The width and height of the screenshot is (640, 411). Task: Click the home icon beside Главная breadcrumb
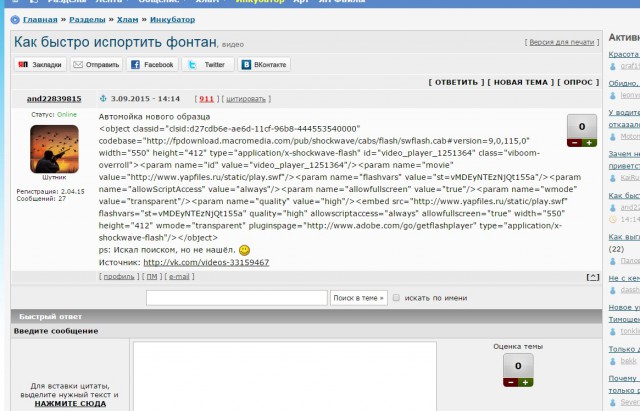[15, 20]
